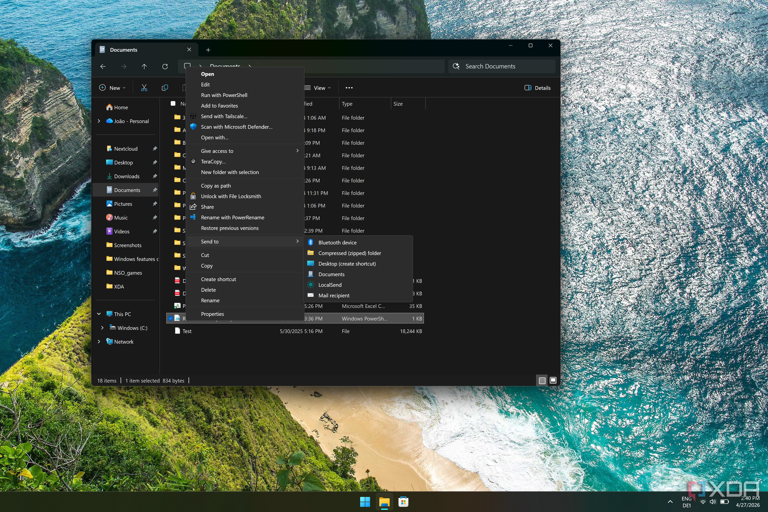Go up one folder with Up arrow
This screenshot has height=512, width=768.
coord(144,66)
